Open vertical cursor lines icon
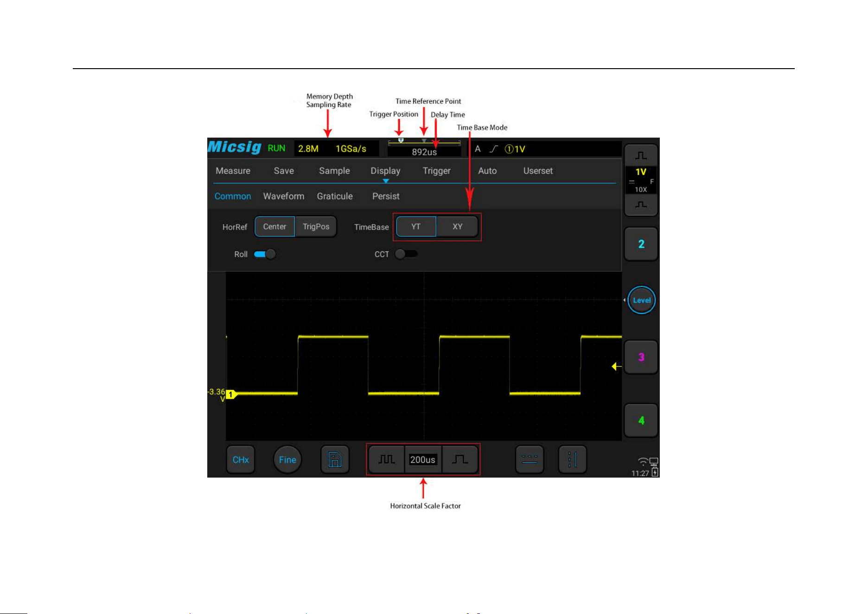This screenshot has height=614, width=868. pyautogui.click(x=573, y=460)
